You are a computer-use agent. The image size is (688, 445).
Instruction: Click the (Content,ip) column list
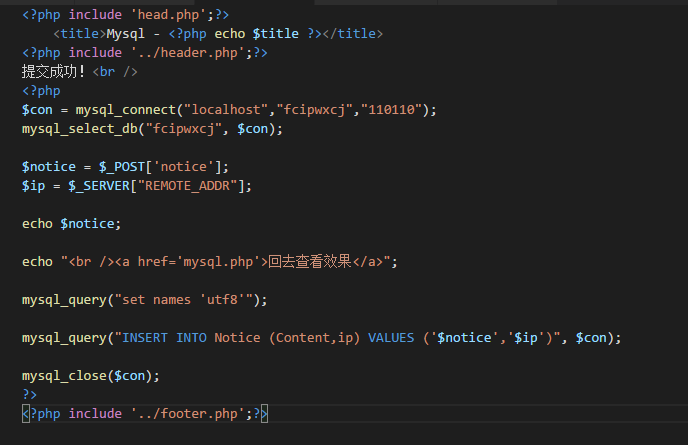point(314,338)
